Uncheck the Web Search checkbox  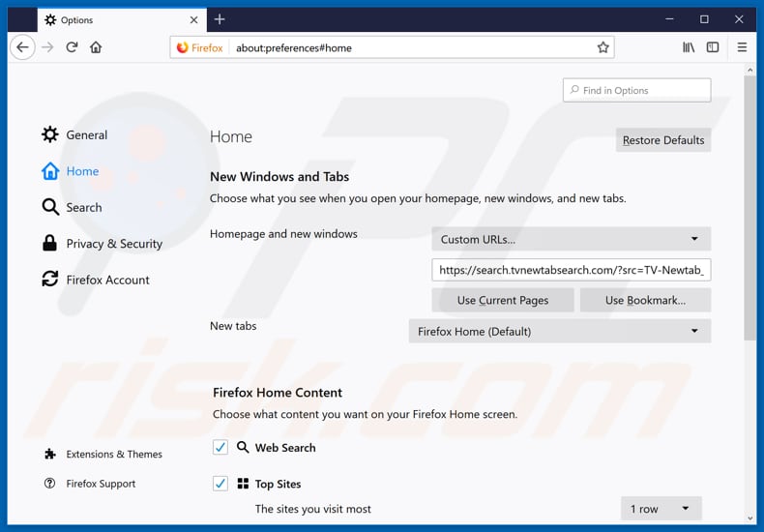(x=220, y=447)
